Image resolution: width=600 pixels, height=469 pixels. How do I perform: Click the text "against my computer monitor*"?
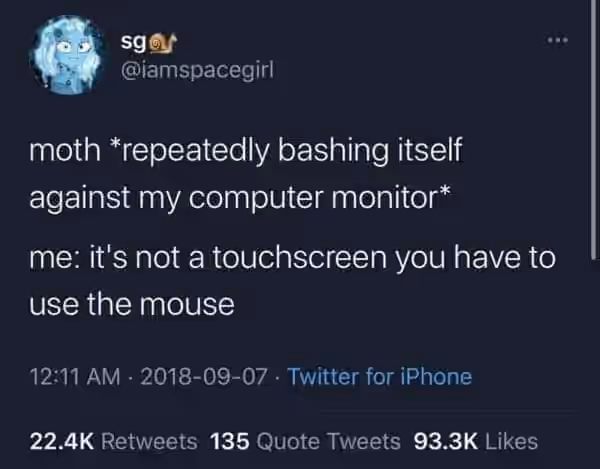coord(240,198)
